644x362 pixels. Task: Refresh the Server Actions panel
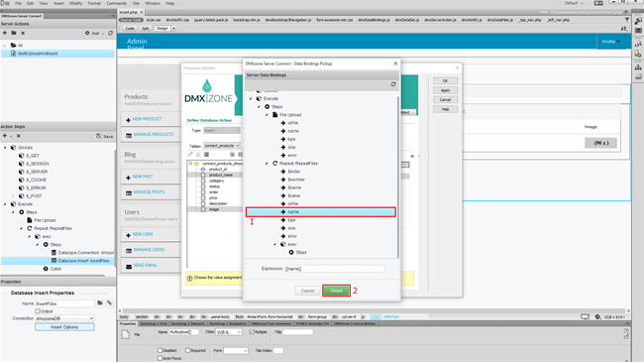click(110, 33)
